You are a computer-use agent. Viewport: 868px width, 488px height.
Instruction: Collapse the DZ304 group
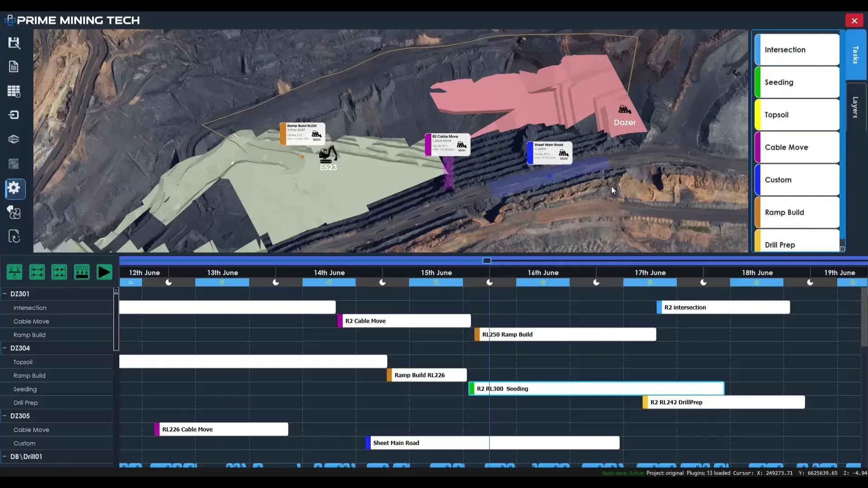coord(5,348)
